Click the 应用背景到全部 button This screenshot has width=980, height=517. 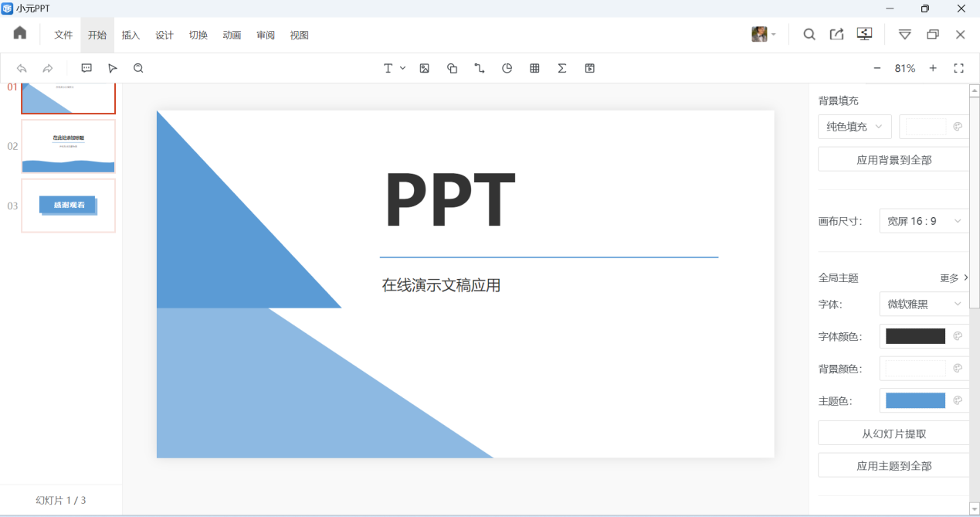coord(894,160)
